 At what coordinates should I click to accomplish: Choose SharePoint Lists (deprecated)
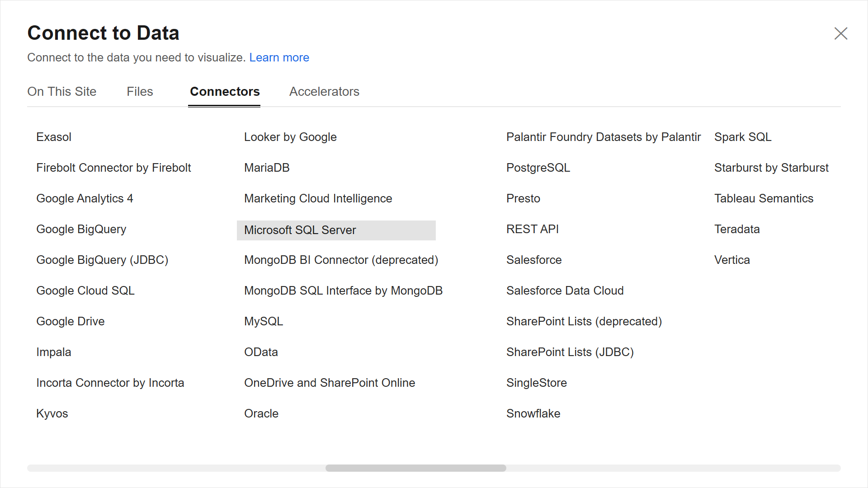click(x=584, y=321)
